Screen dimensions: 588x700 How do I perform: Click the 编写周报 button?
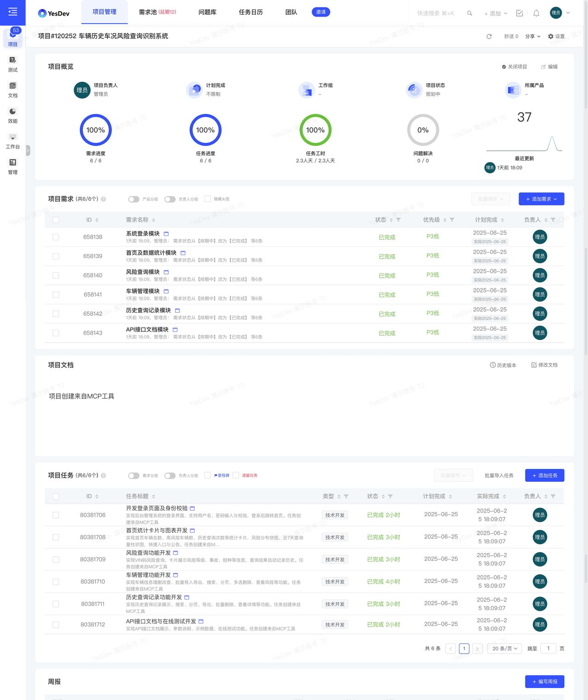544,682
